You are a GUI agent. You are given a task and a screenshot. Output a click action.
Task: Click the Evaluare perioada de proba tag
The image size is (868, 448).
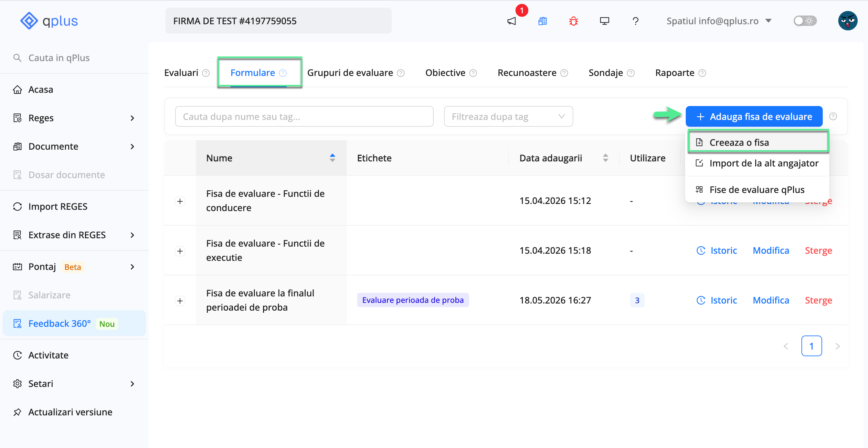413,300
